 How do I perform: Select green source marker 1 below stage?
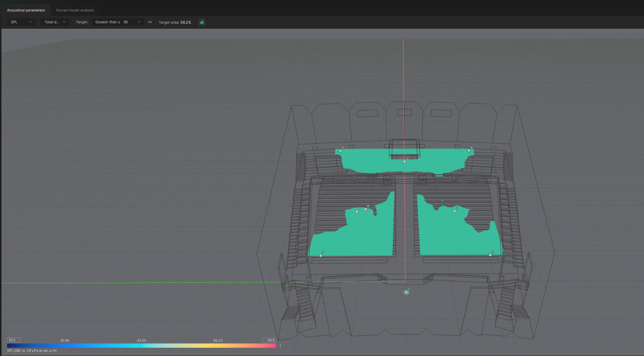[406, 292]
